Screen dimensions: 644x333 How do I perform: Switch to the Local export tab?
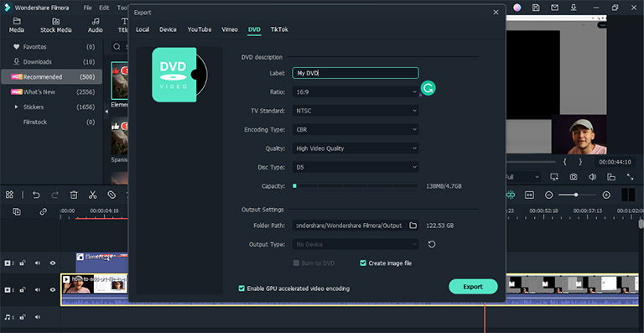(143, 29)
